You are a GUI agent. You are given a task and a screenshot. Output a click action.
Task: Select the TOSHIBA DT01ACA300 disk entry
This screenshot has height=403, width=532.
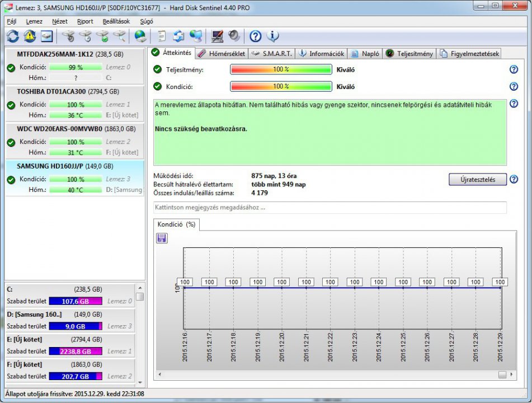coord(74,104)
